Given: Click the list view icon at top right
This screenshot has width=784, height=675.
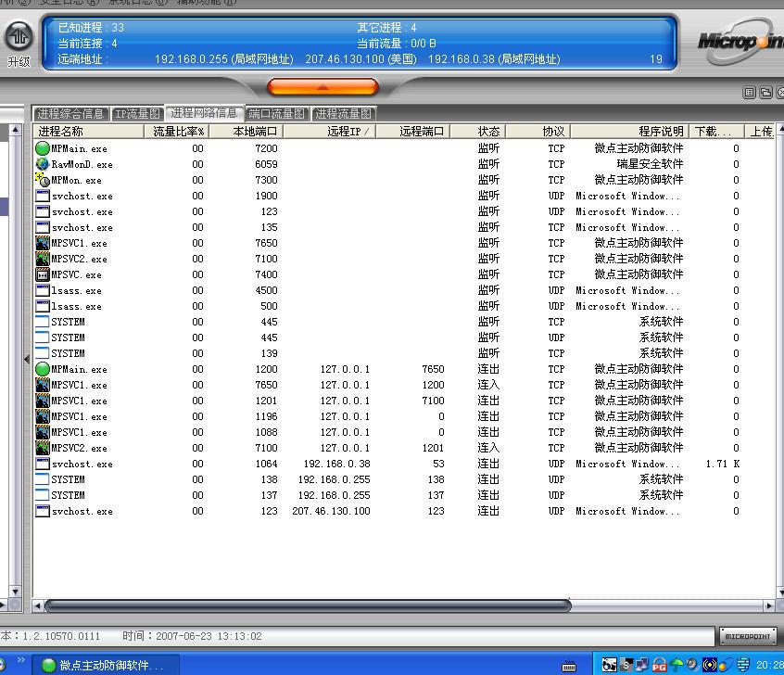Looking at the screenshot, I should click(x=749, y=93).
